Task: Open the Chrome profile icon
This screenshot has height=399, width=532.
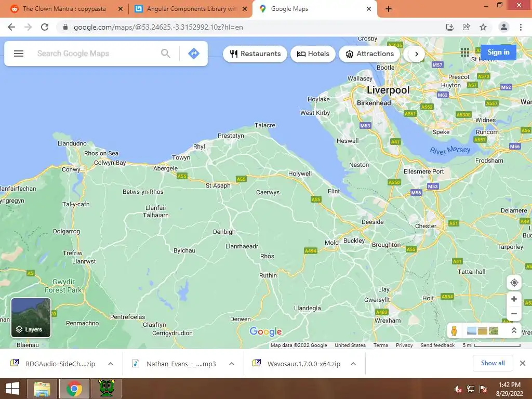Action: tap(504, 27)
